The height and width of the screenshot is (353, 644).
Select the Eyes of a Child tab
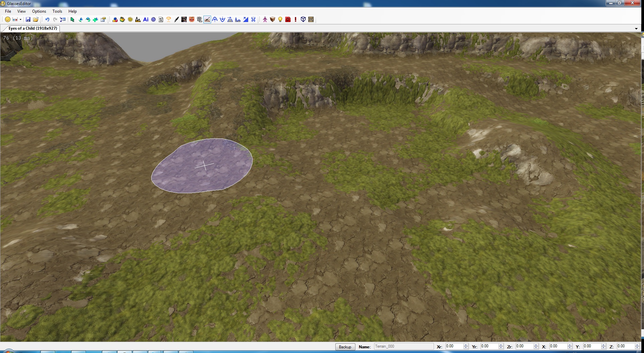(32, 28)
